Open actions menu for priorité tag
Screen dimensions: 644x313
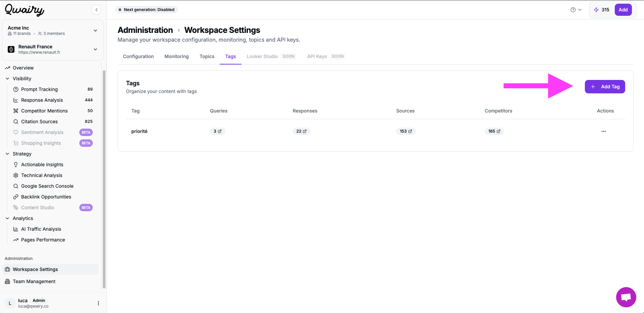(x=604, y=131)
